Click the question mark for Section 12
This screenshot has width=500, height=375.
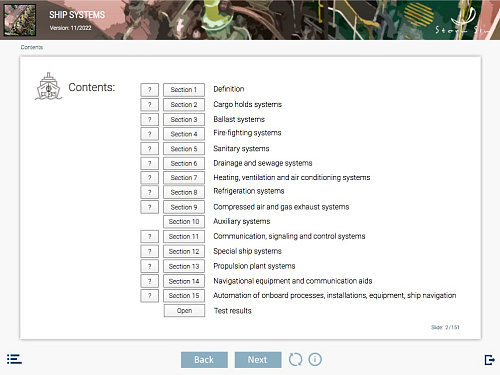149,251
